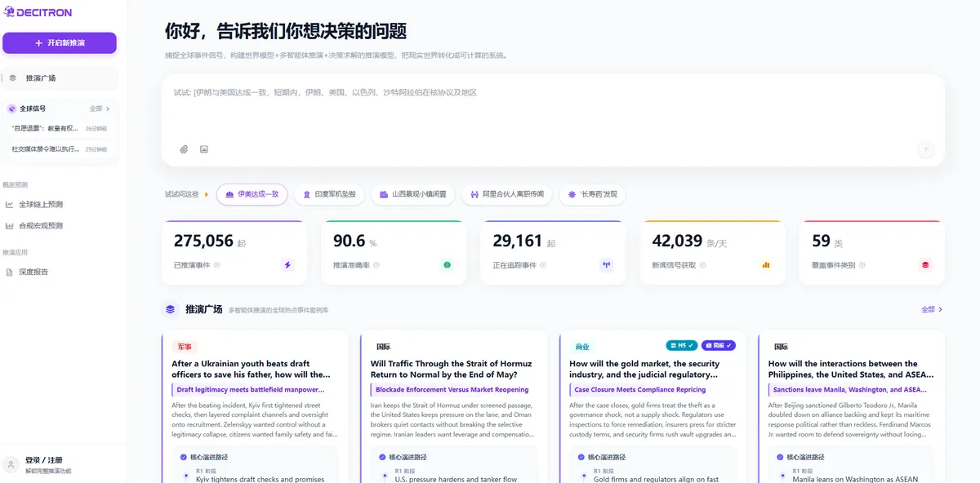Click Sanctions leave Manila, Washington subtitle
Viewport: 980px width, 483px height.
(849, 390)
